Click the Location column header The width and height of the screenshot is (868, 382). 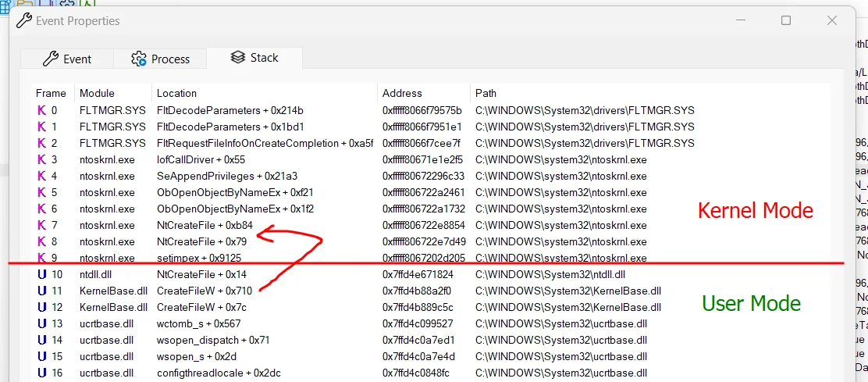point(176,93)
